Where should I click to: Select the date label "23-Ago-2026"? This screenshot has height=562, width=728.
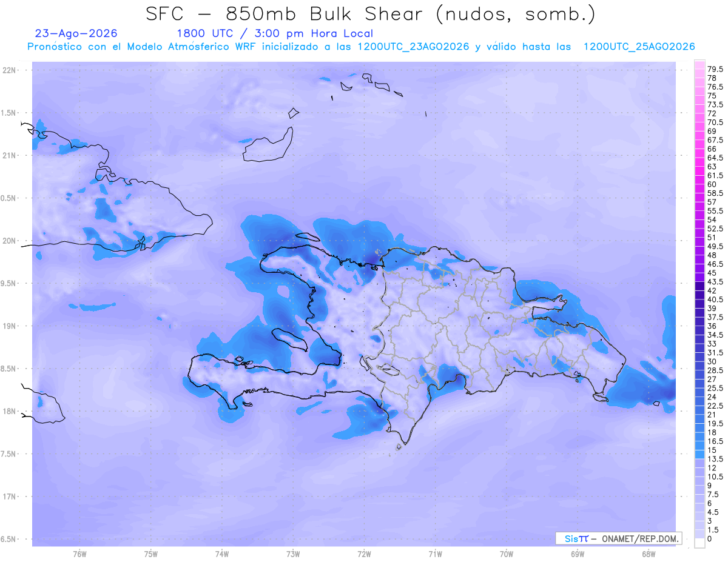76,33
